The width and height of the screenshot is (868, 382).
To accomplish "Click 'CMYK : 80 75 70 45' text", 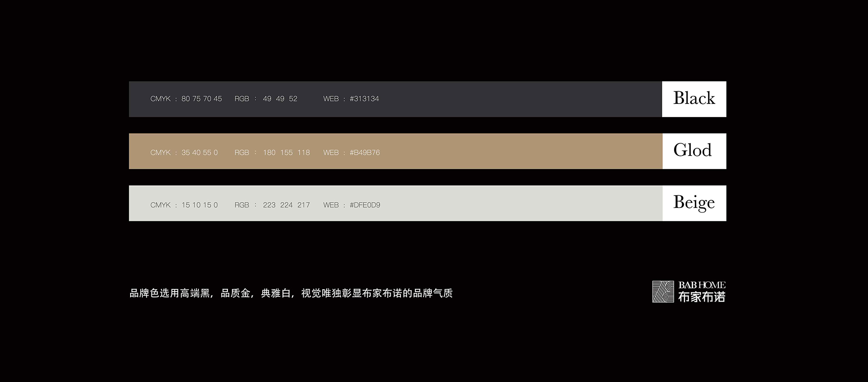I will (x=186, y=99).
